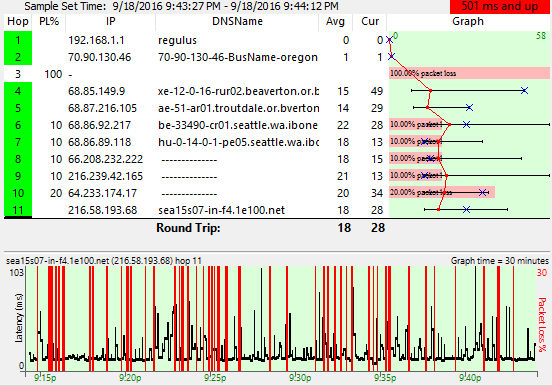Click the 9:35p time axis label
The width and height of the screenshot is (552, 386).
pyautogui.click(x=385, y=378)
